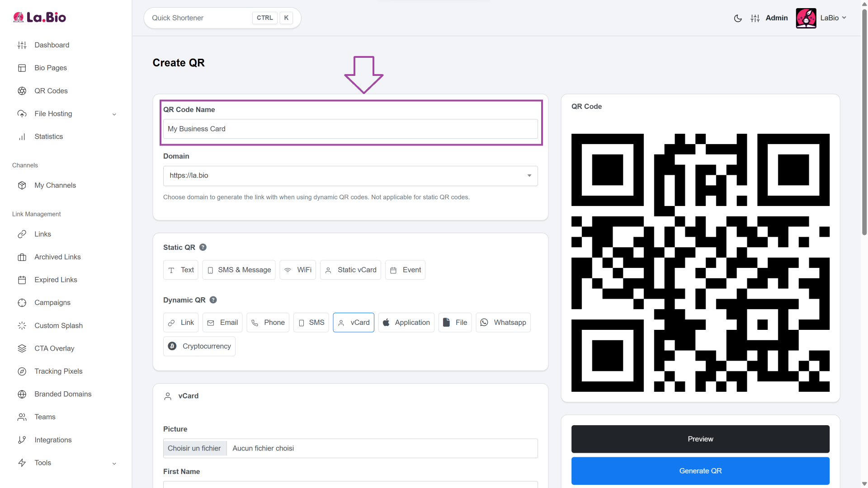The width and height of the screenshot is (868, 488).
Task: Choose the WiFi static QR option
Action: click(x=298, y=270)
